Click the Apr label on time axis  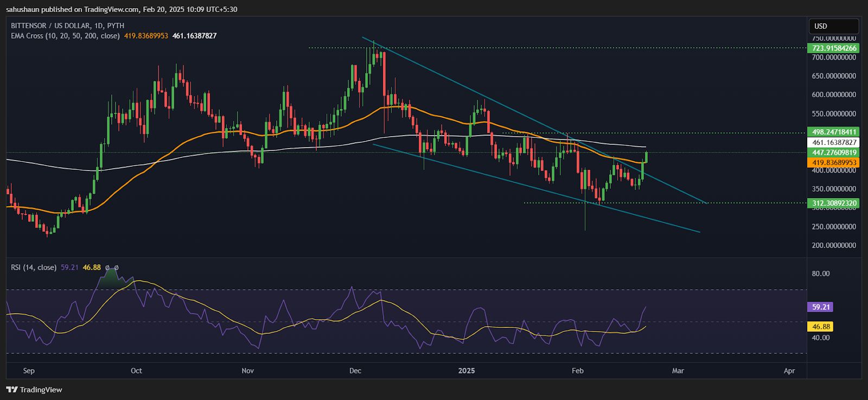(x=789, y=371)
